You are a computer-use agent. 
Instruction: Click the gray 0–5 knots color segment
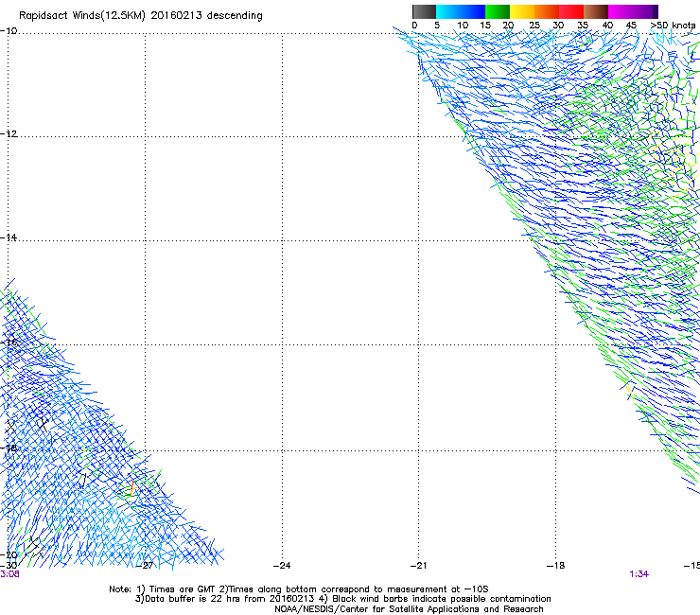tap(424, 11)
